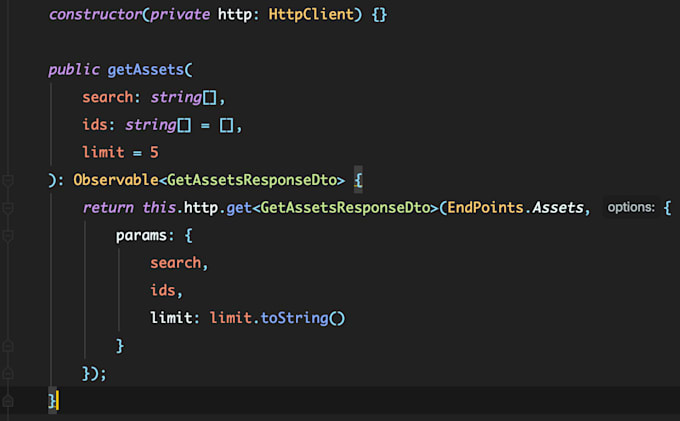Click the 'options:' inlay parameter hint
Image resolution: width=680 pixels, height=421 pixels.
click(x=631, y=208)
